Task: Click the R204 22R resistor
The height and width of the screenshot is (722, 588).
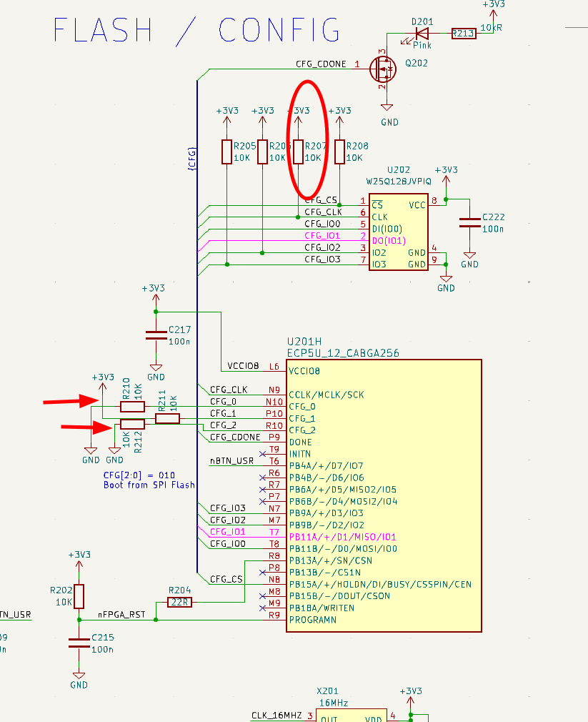Action: point(179,602)
